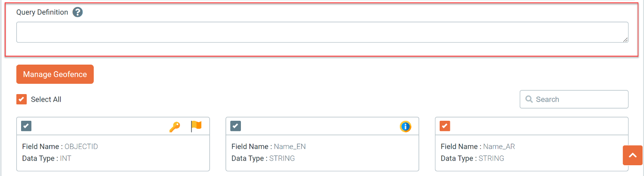Screen dimensions: 644x176
Task: Grab the Query Definition textarea resize handle
Action: coord(626,40)
